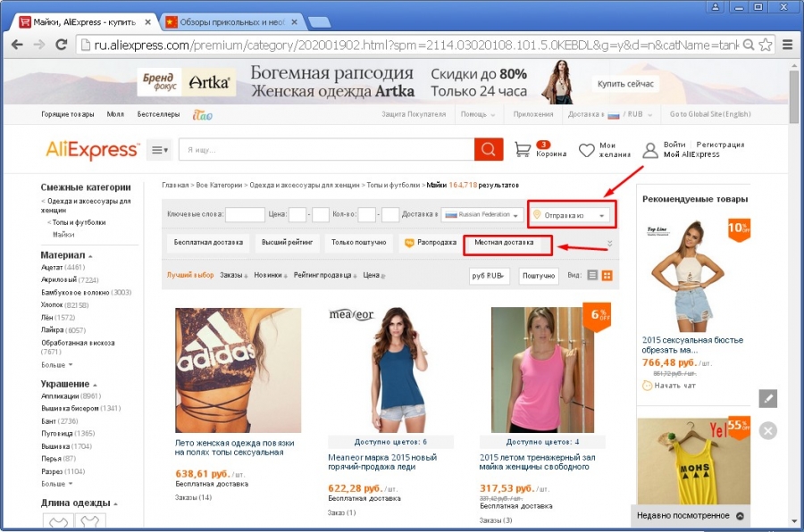The image size is (804, 532).
Task: Open Горящие товары link
Action: (68, 114)
